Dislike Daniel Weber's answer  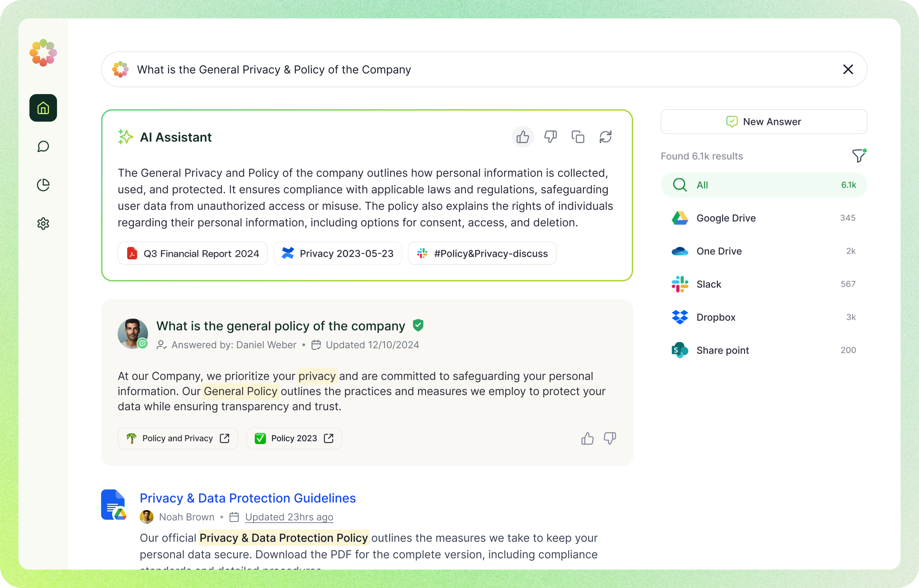(x=610, y=438)
